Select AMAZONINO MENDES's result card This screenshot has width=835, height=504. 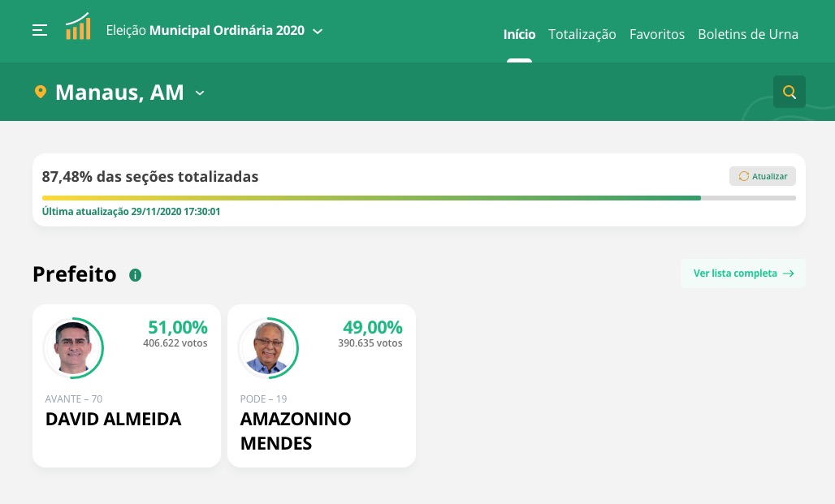tap(321, 386)
